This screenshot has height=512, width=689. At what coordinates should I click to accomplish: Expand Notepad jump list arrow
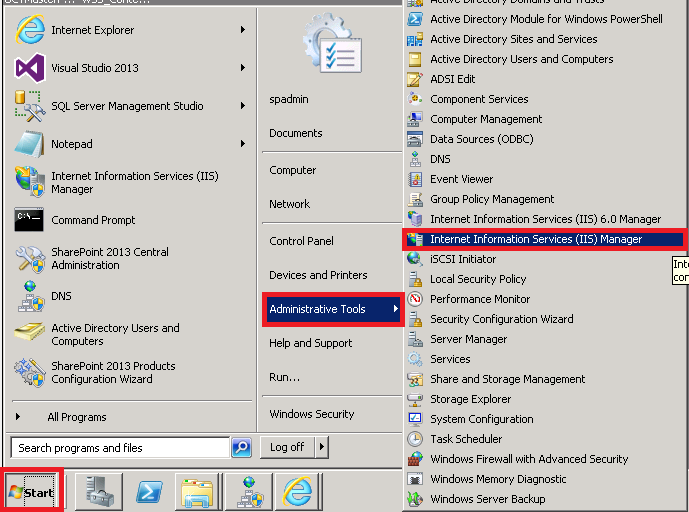(x=243, y=144)
